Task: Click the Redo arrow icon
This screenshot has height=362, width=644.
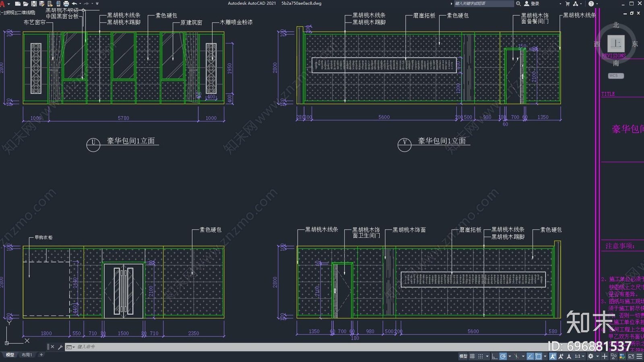Action: (87, 4)
